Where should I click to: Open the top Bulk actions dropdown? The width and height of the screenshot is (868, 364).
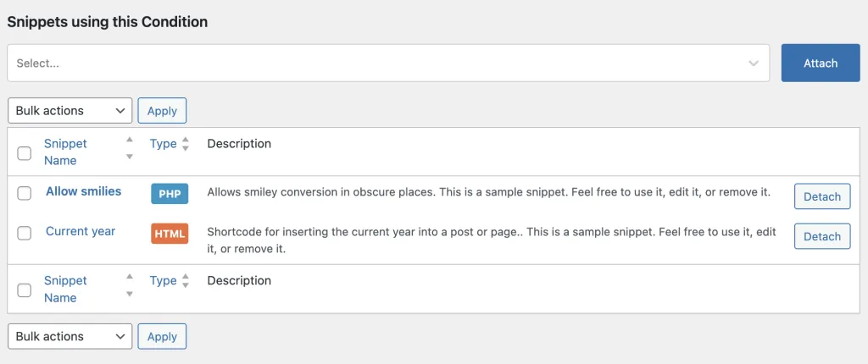click(70, 111)
